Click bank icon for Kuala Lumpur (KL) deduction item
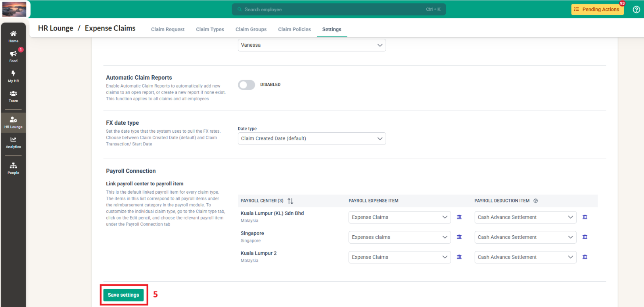Screen dimensions: 644x307 [x=585, y=217]
